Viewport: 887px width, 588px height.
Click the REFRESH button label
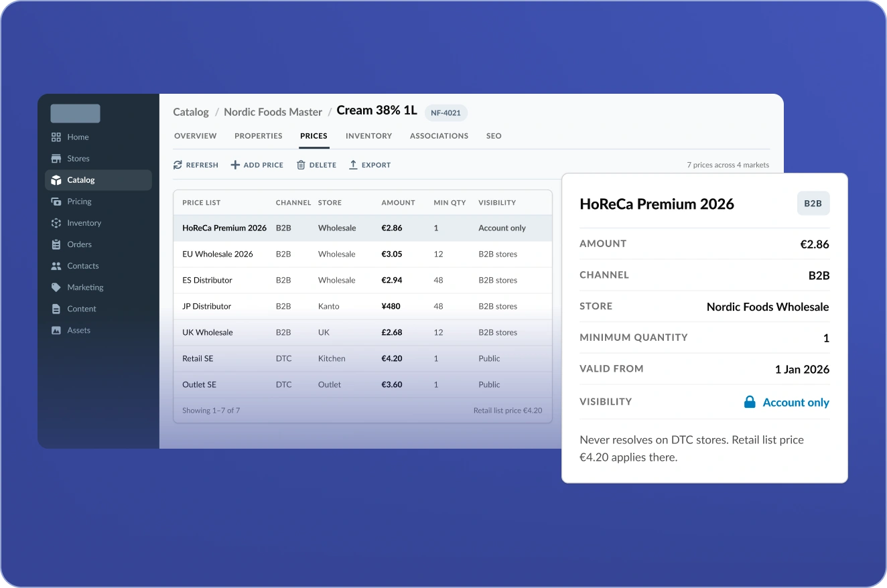(x=202, y=165)
